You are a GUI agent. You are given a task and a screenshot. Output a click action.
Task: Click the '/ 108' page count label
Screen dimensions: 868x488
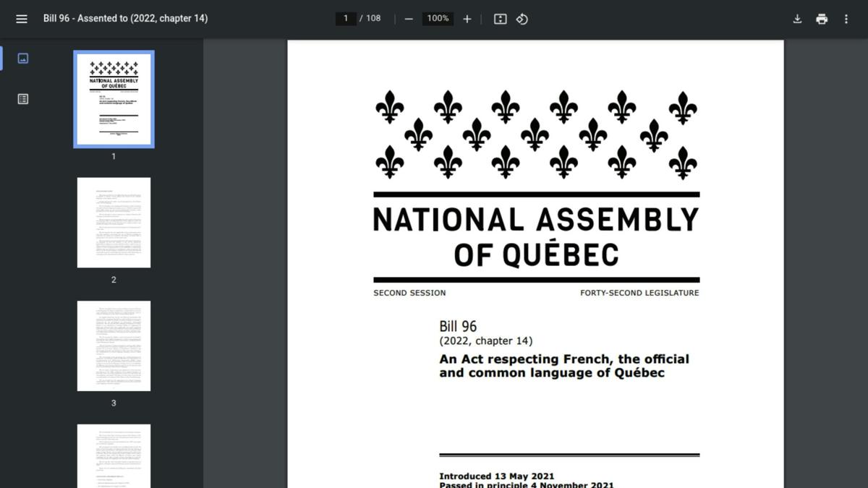coord(370,18)
